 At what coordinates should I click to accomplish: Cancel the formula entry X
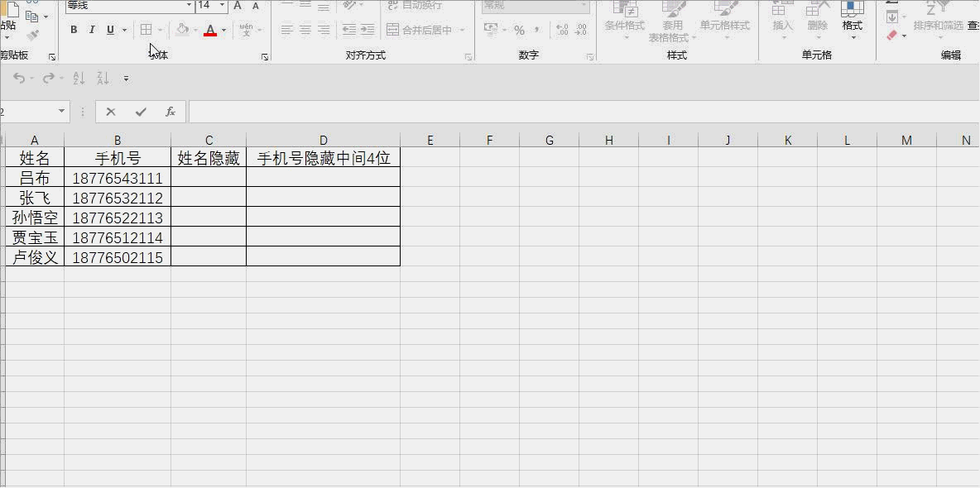(x=111, y=112)
